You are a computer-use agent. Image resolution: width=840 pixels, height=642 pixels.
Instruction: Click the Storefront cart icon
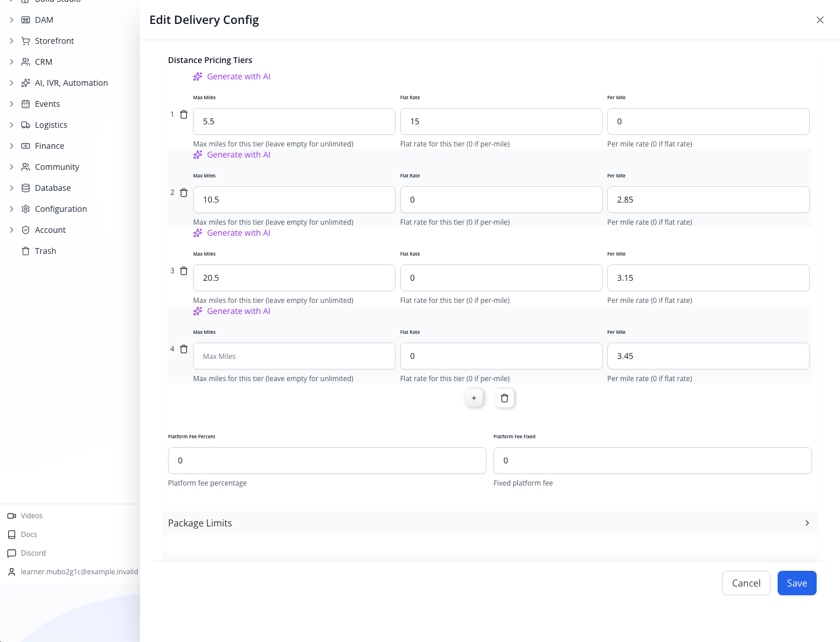(x=26, y=41)
